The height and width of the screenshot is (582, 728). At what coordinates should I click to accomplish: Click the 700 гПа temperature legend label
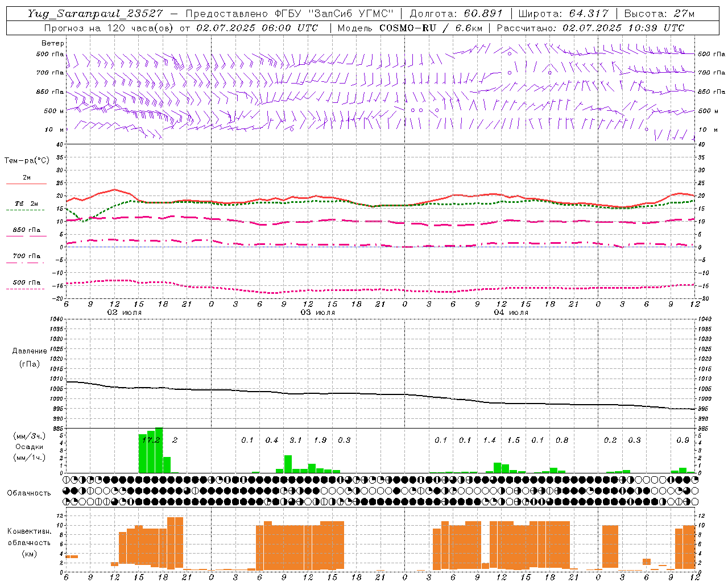pyautogui.click(x=27, y=256)
